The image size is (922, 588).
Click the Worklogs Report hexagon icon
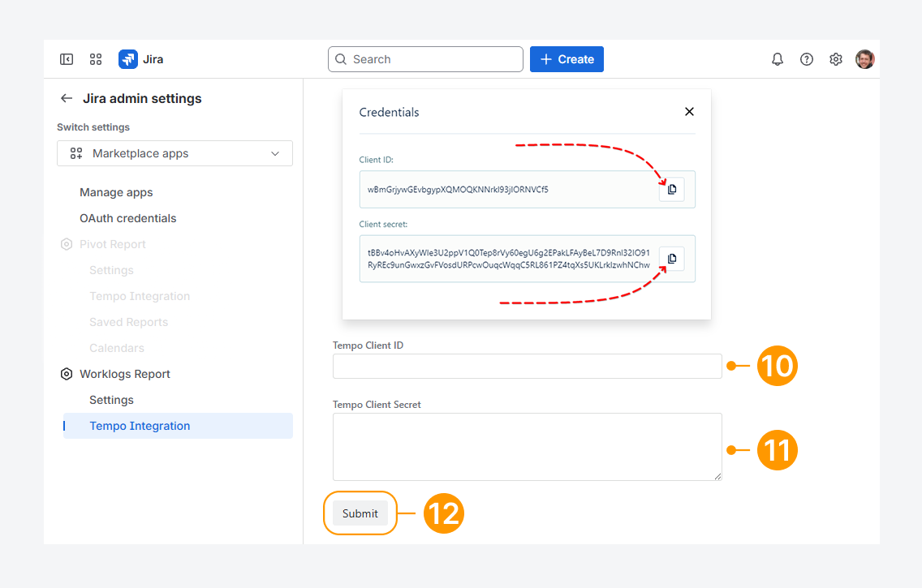[x=67, y=374]
